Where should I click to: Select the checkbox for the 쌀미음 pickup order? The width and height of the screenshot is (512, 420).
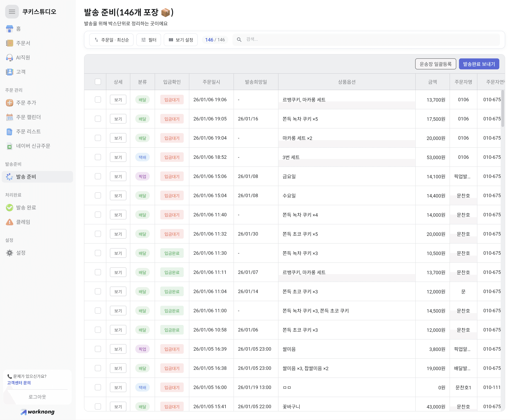tap(98, 349)
